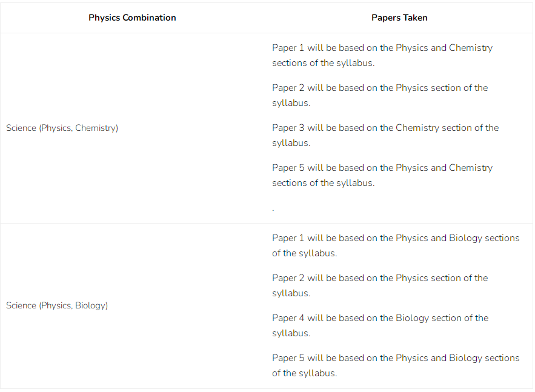
Task: Click Paper 1 Physics and Chemistry description
Action: point(382,55)
